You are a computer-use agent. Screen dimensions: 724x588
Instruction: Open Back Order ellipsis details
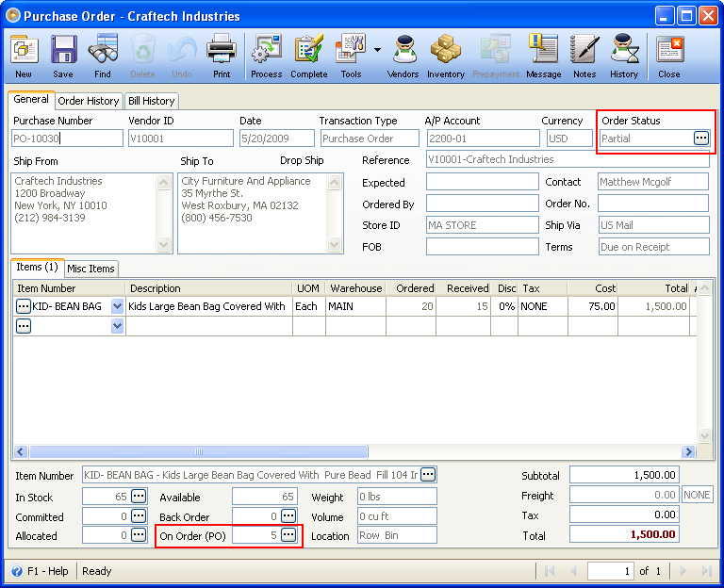coord(288,516)
